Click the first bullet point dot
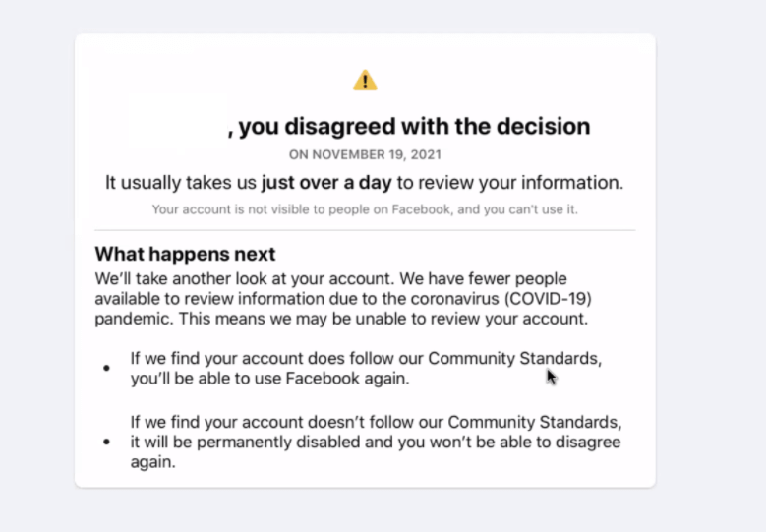This screenshot has width=766, height=532. coord(106,369)
